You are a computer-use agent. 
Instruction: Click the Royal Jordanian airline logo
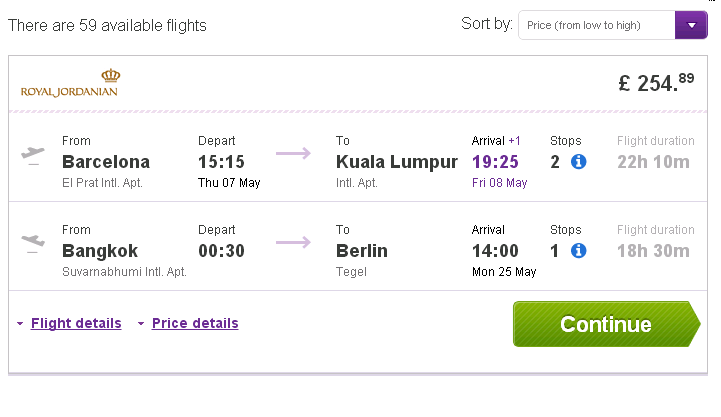click(x=69, y=83)
